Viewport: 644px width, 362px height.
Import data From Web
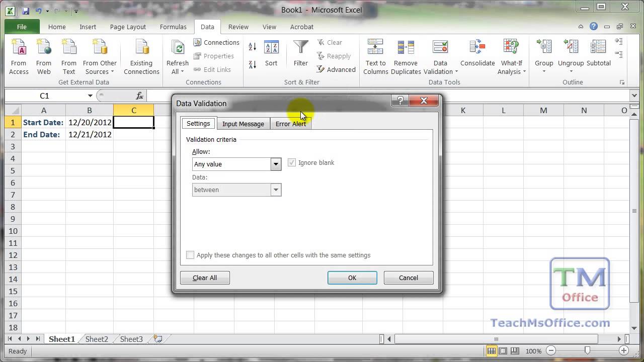coord(44,57)
